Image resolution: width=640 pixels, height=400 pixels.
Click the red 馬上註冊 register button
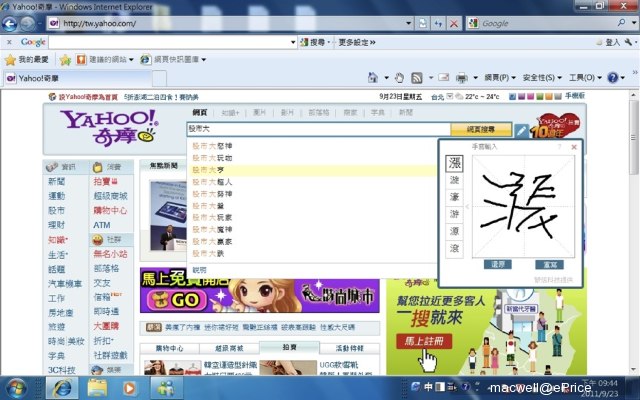(x=424, y=341)
